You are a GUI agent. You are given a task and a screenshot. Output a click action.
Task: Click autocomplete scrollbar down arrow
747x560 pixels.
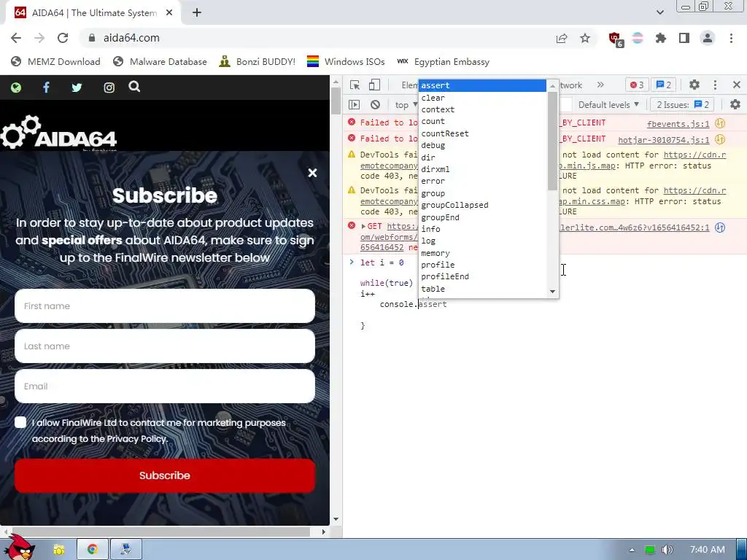pos(553,292)
